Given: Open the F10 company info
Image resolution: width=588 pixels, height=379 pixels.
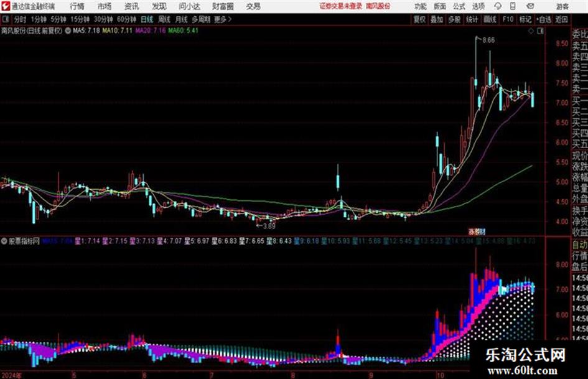Looking at the screenshot, I should point(508,19).
